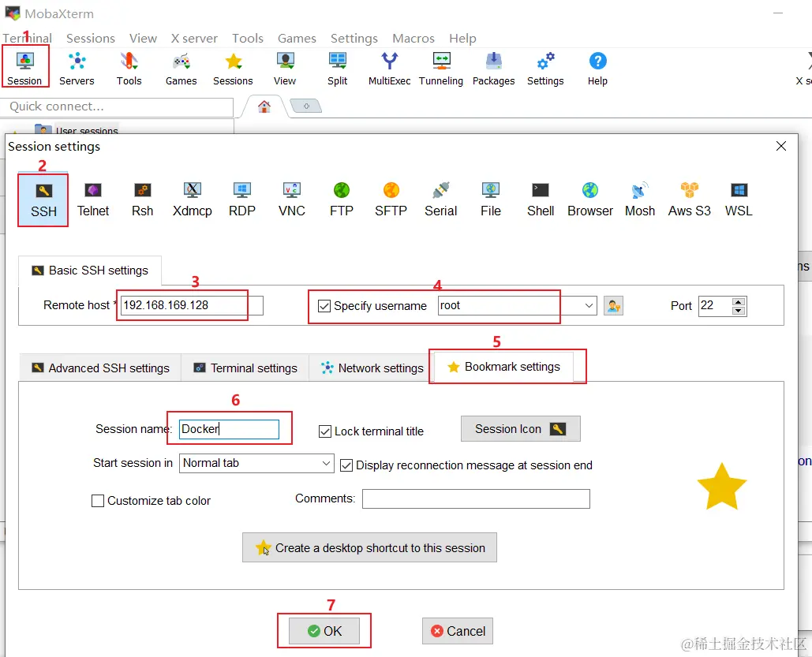Switch to Terminal settings tab
Screen dimensions: 812x657
[245, 368]
